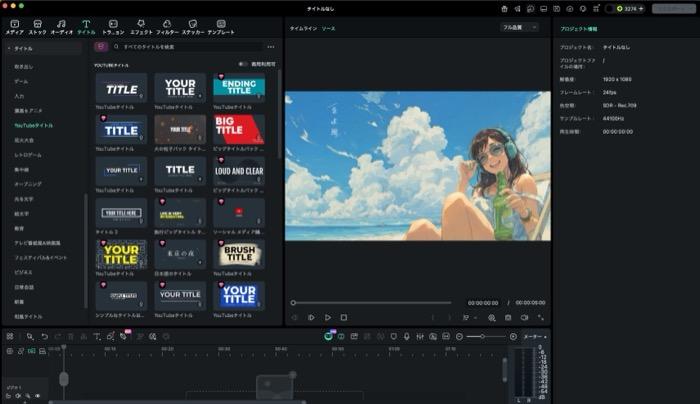The height and width of the screenshot is (404, 700).
Task: Select the BRUSH TITLE thumbnail
Action: [239, 254]
